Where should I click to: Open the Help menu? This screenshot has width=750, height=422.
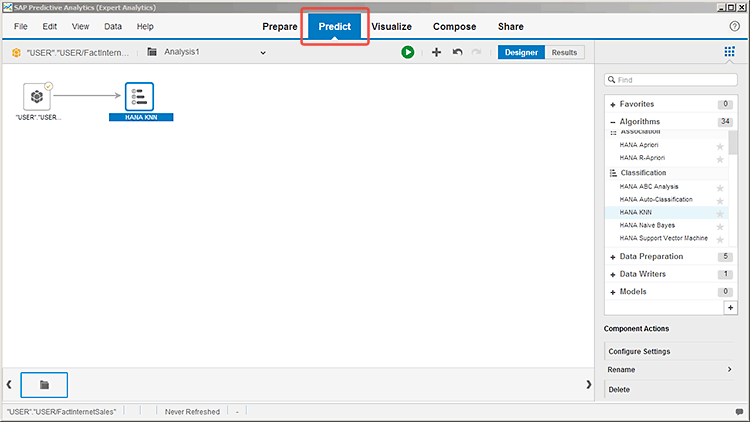(145, 26)
